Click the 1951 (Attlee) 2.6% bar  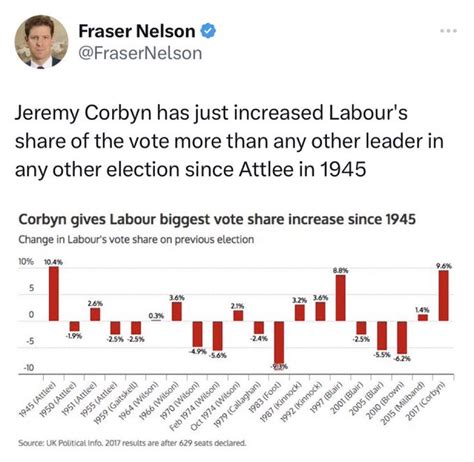tap(95, 314)
